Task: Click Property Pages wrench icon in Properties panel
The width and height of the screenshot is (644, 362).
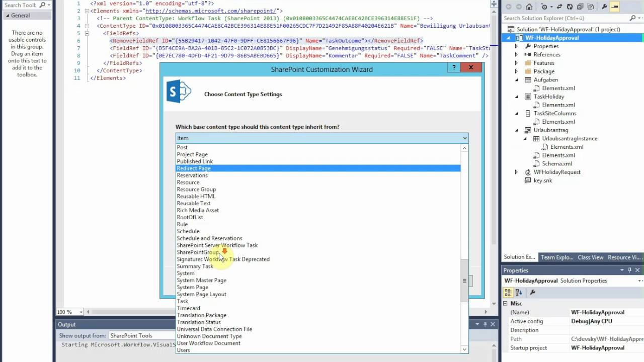Action: 532,292
